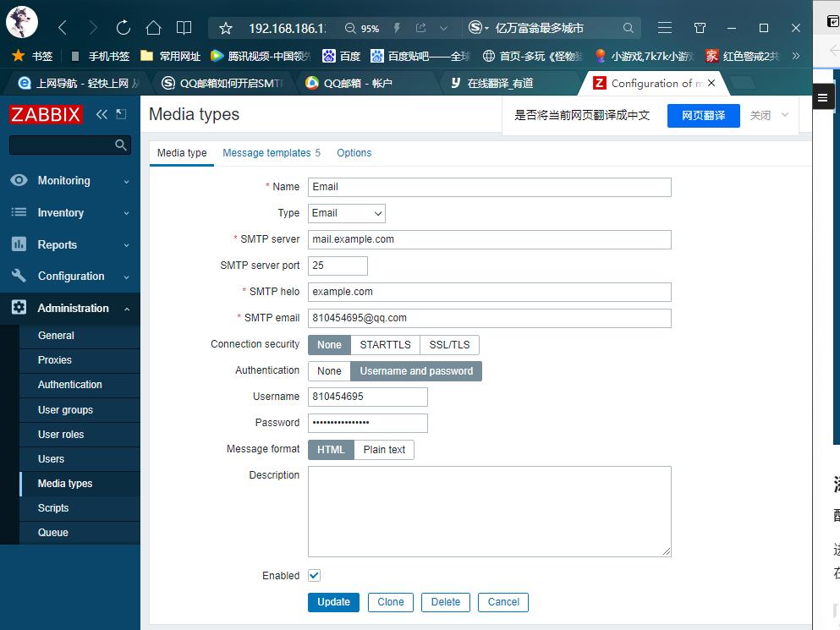This screenshot has height=630, width=840.
Task: Expand the Configuration menu section
Action: coord(126,277)
